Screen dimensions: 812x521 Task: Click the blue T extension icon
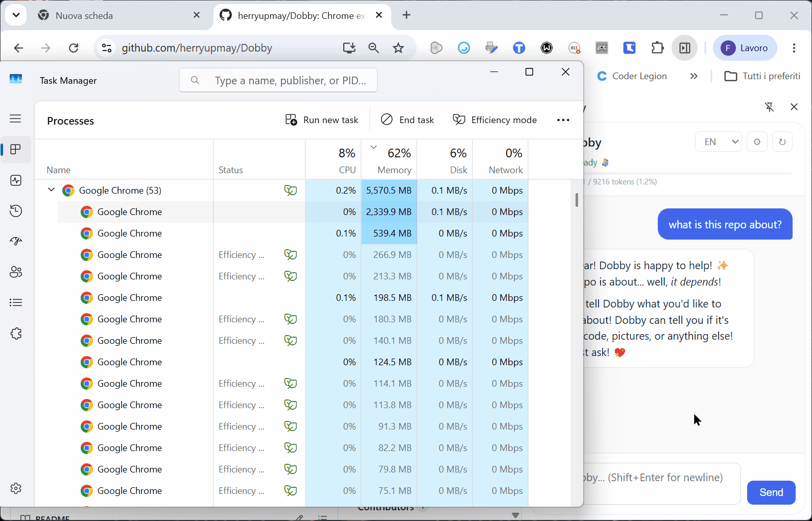[519, 48]
